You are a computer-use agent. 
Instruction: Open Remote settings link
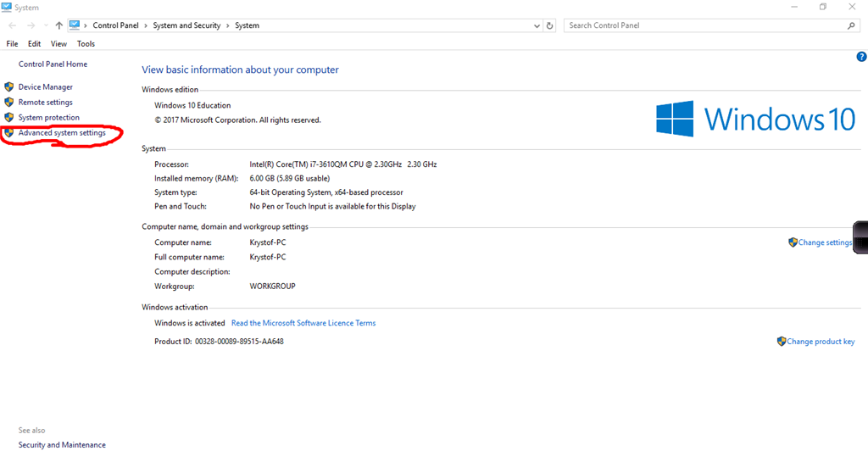tap(46, 103)
